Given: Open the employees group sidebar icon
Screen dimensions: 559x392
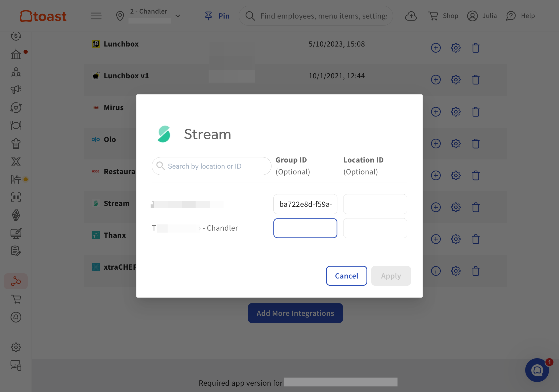Looking at the screenshot, I should coord(16,72).
